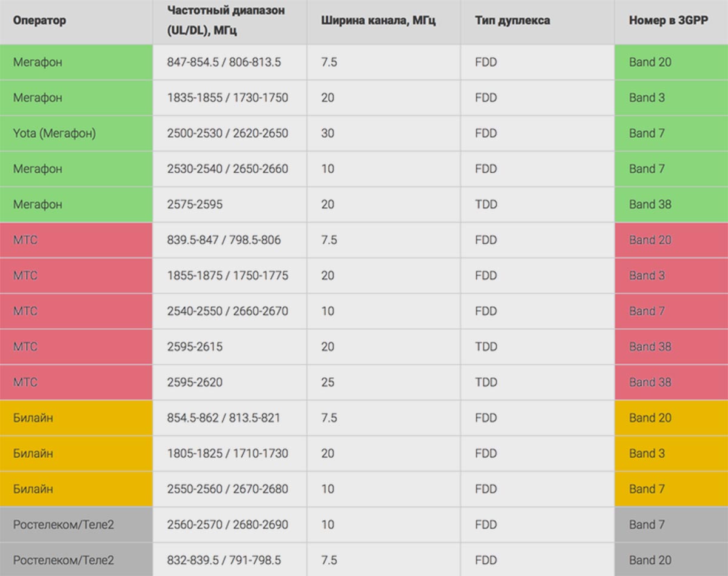This screenshot has width=728, height=576.
Task: Select the 2560-2570 / 2680-2690 frequency cell
Action: point(227,524)
